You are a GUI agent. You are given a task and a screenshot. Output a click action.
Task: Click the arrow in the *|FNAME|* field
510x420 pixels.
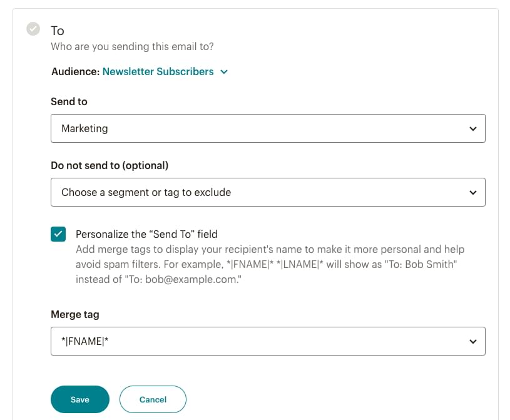472,341
